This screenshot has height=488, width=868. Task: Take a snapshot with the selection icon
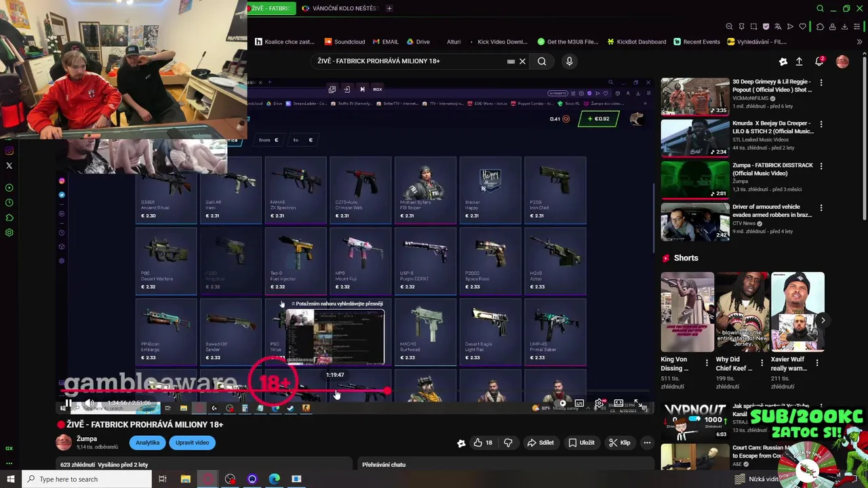point(754,26)
